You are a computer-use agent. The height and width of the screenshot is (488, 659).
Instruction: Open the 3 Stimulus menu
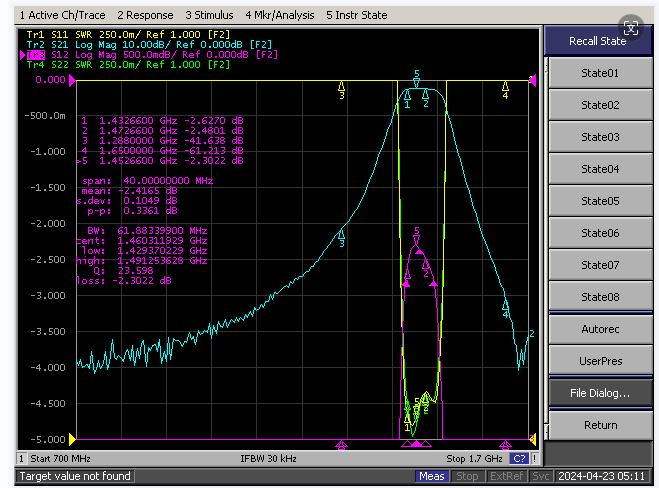pyautogui.click(x=209, y=15)
